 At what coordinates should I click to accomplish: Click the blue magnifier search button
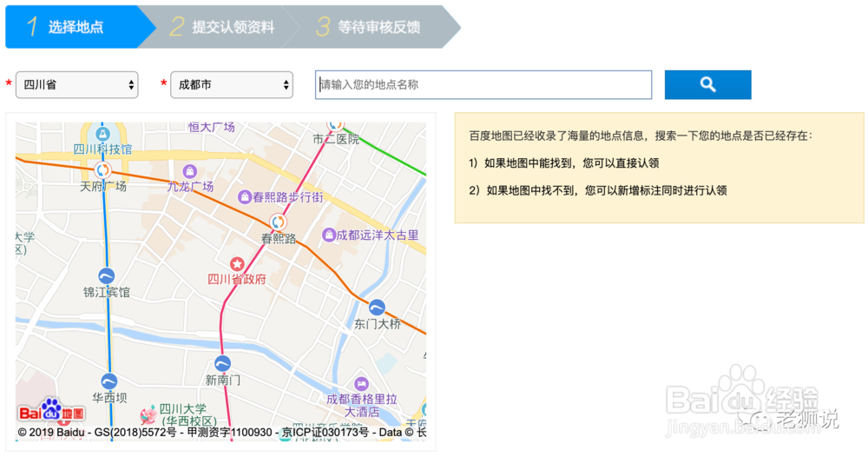click(x=707, y=84)
